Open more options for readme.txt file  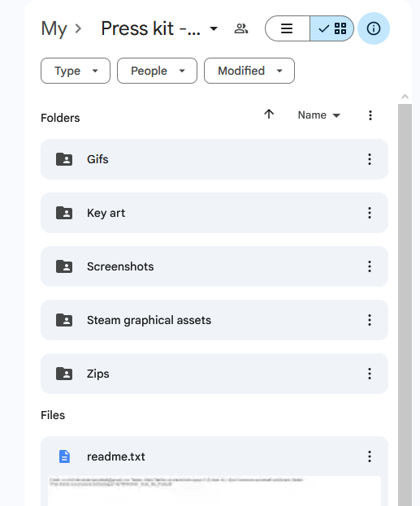[x=370, y=456]
